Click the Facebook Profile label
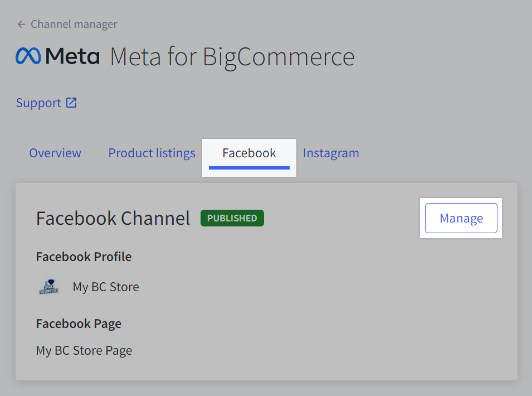 (84, 257)
